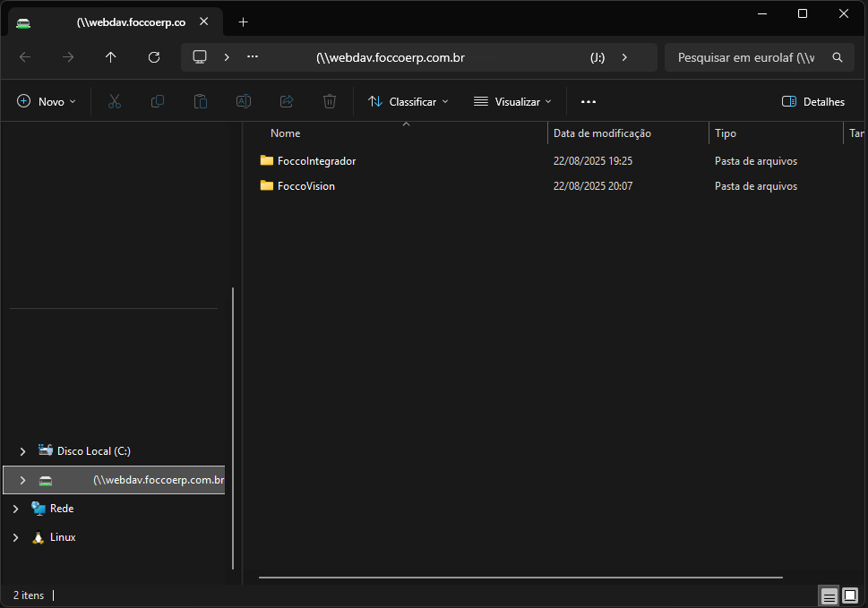
Task: Sort by Data de modificação column
Action: [602, 133]
